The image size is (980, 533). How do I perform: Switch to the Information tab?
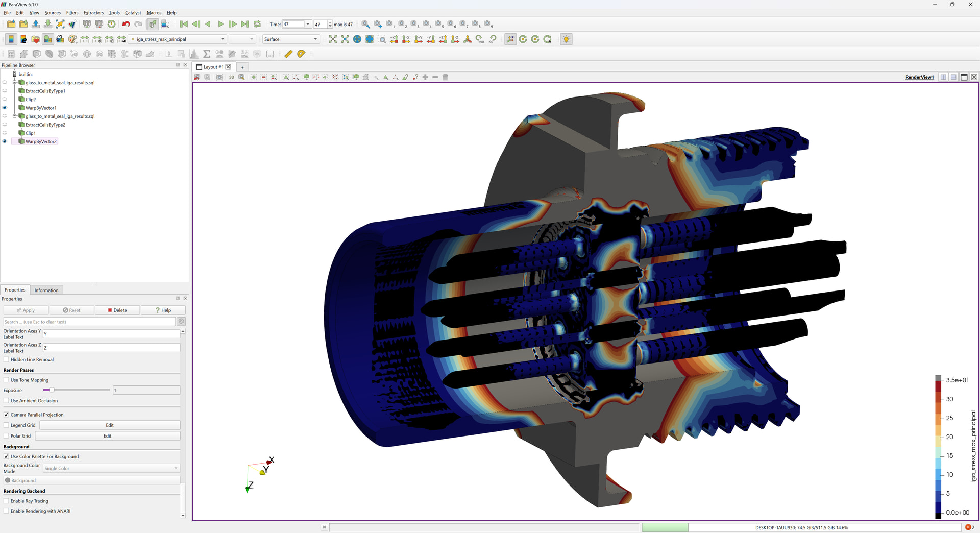pyautogui.click(x=46, y=290)
